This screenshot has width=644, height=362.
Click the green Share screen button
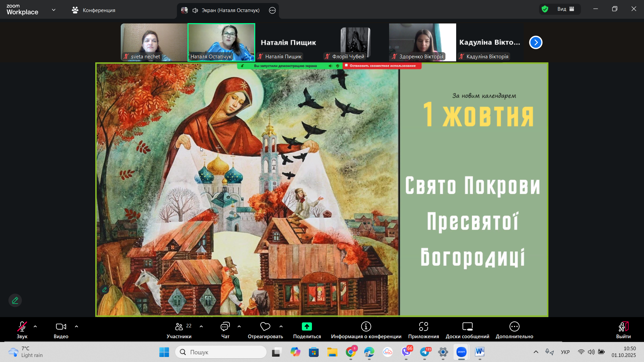[307, 326]
